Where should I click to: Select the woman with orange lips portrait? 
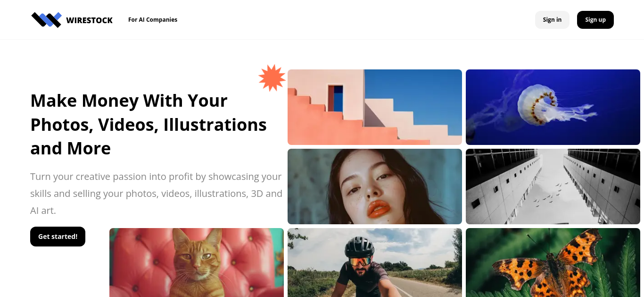tap(375, 187)
